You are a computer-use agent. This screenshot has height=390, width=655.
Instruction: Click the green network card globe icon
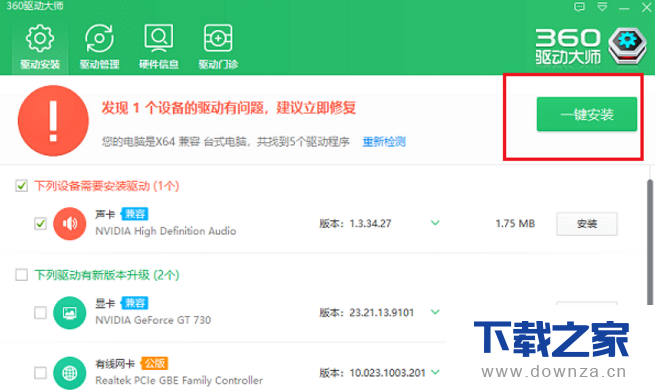click(x=70, y=372)
